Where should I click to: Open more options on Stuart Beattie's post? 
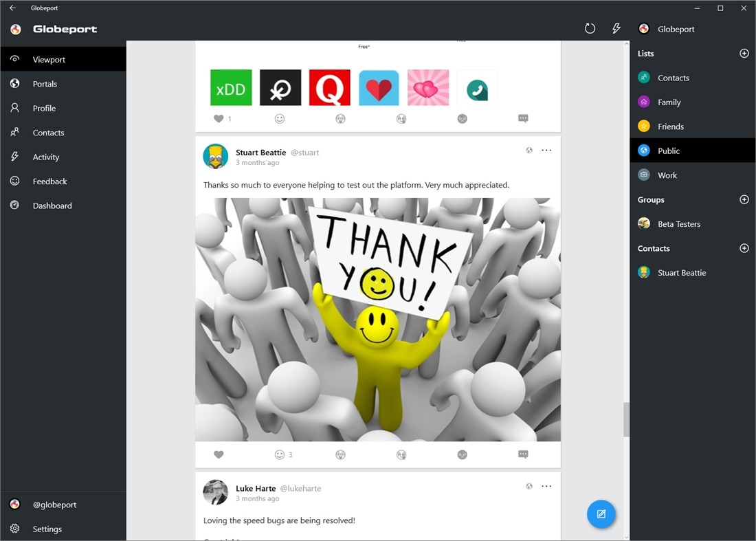(x=546, y=150)
